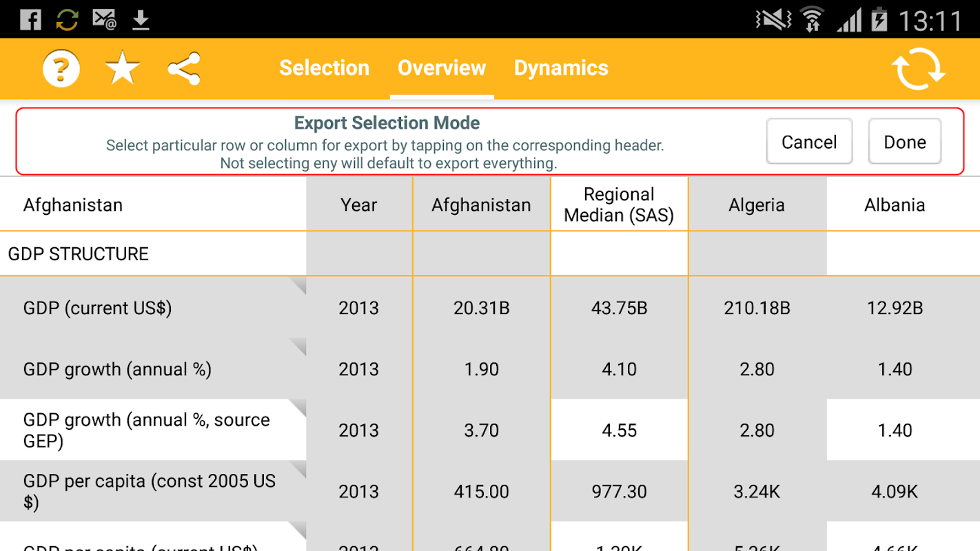Screen dimensions: 980x551
Task: Tap the 43.75B value cell
Action: (x=620, y=308)
